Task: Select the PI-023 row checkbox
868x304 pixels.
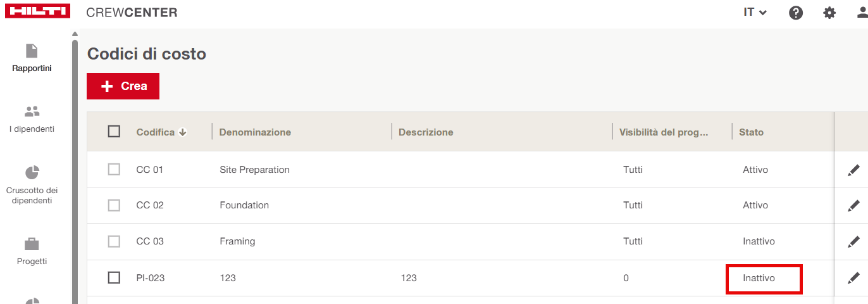Action: pyautogui.click(x=114, y=277)
